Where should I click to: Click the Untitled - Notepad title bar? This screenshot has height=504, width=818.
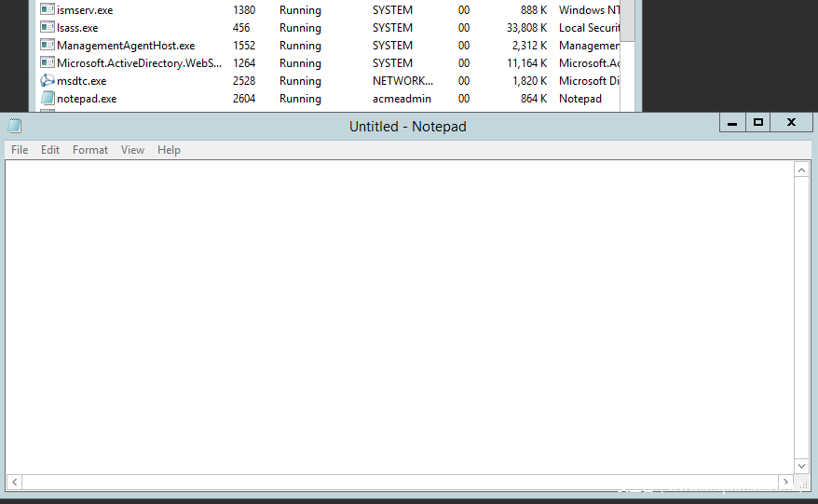click(x=407, y=127)
